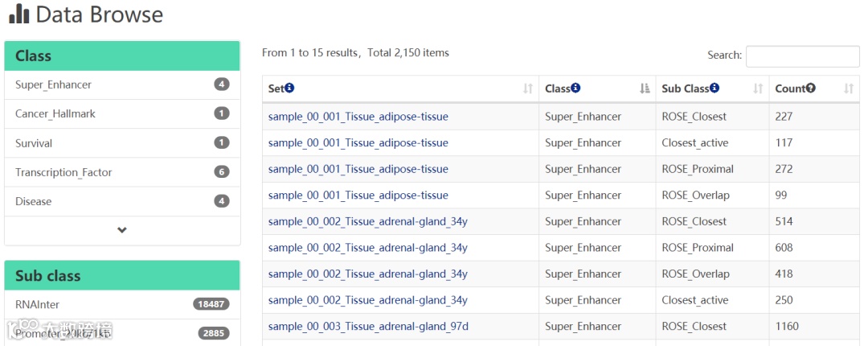Select the Disease class filter
The height and width of the screenshot is (346, 868).
[x=33, y=201]
